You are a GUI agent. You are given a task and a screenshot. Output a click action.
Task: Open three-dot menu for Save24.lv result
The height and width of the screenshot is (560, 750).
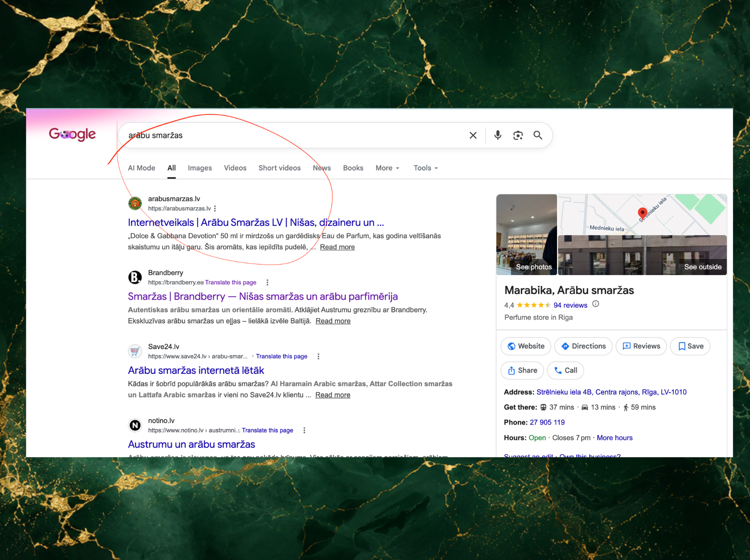318,356
